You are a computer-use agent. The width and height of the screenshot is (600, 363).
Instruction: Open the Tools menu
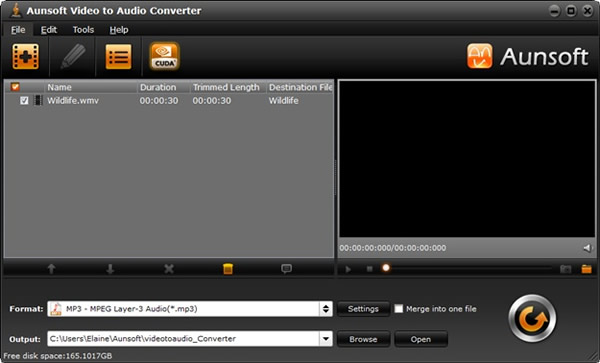83,30
